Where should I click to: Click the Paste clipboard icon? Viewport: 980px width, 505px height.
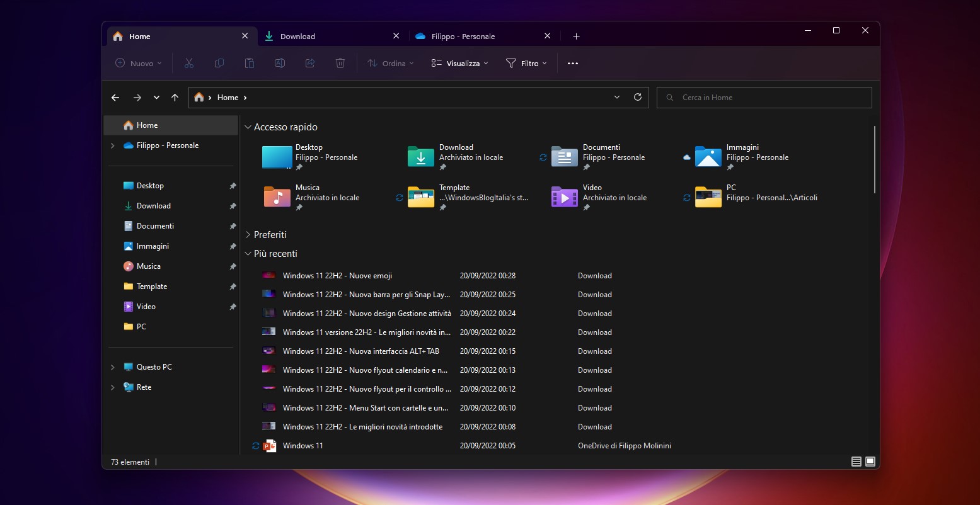click(249, 63)
